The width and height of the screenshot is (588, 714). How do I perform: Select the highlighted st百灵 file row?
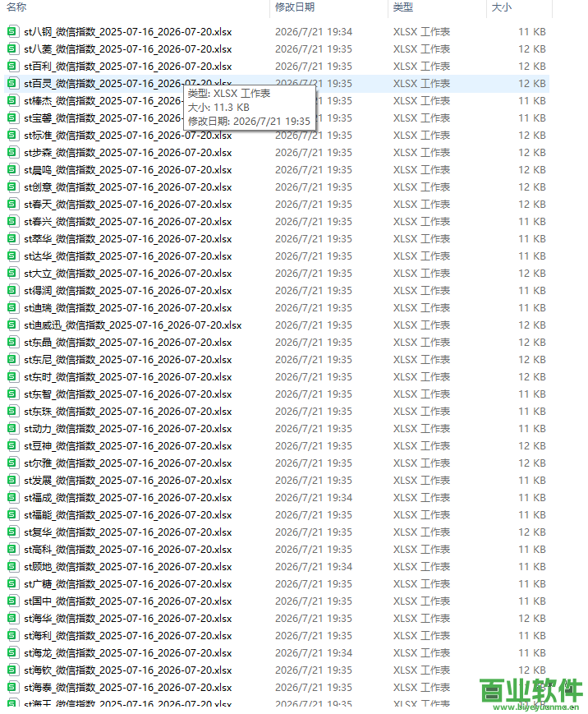click(x=277, y=83)
